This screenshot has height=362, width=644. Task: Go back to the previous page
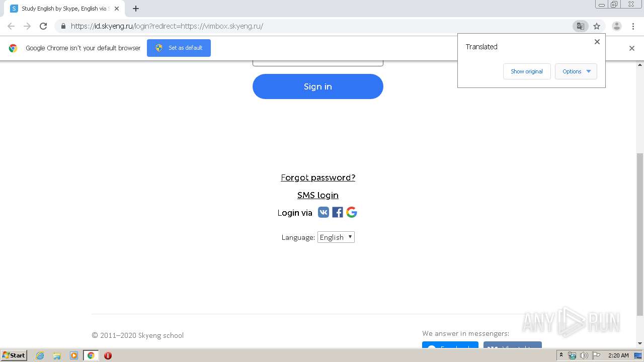[x=11, y=26]
